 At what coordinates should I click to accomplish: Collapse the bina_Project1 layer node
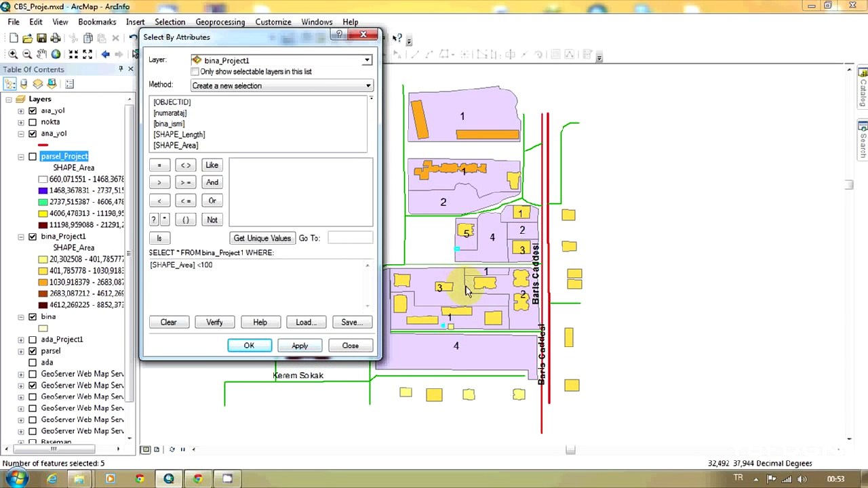21,237
